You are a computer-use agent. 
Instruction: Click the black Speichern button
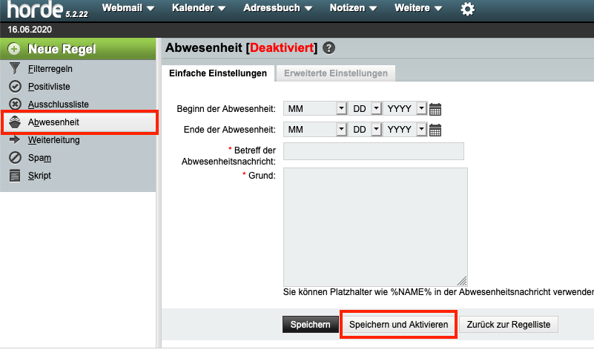click(x=310, y=325)
